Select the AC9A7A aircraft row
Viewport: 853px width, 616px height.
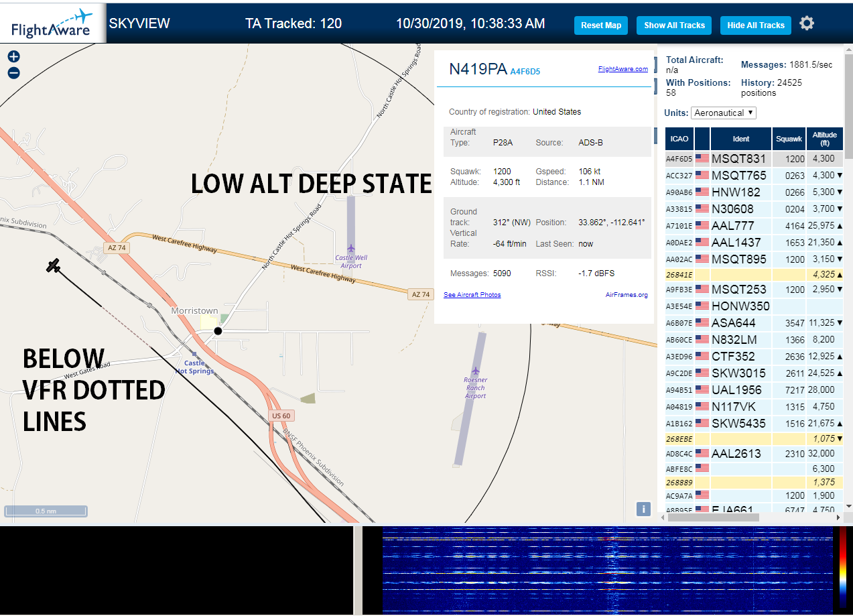(754, 495)
